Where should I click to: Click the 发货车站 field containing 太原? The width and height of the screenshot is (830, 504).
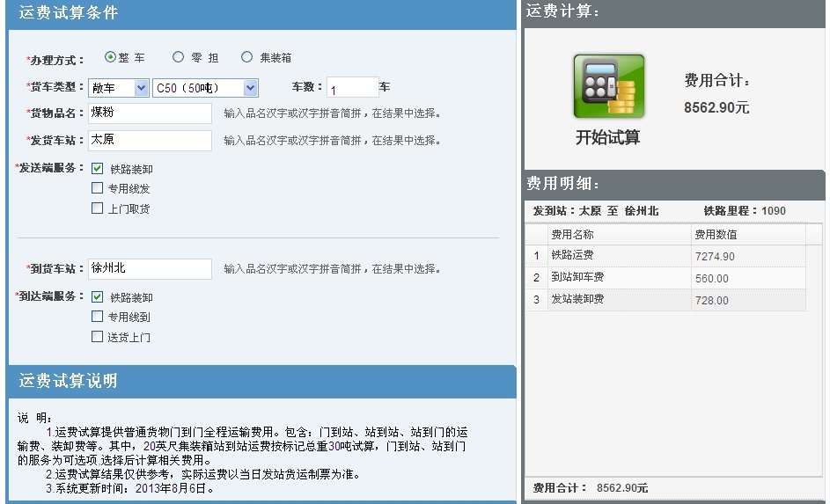pyautogui.click(x=150, y=140)
